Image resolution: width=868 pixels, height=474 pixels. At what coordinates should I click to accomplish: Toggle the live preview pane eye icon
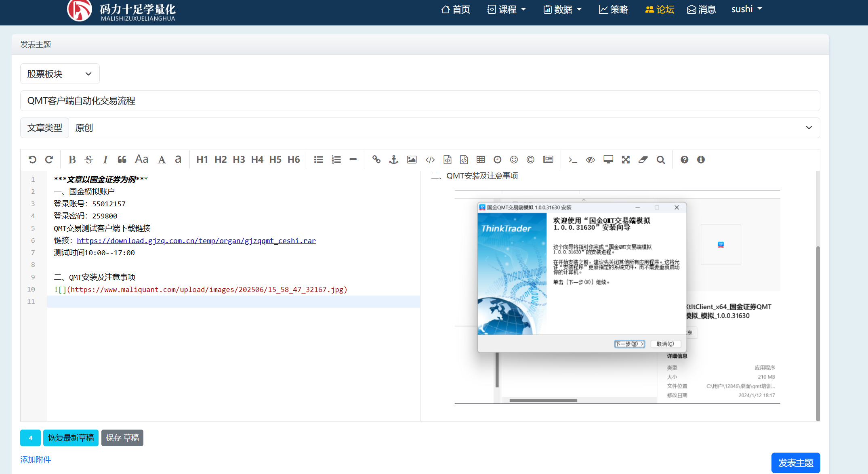click(x=591, y=159)
